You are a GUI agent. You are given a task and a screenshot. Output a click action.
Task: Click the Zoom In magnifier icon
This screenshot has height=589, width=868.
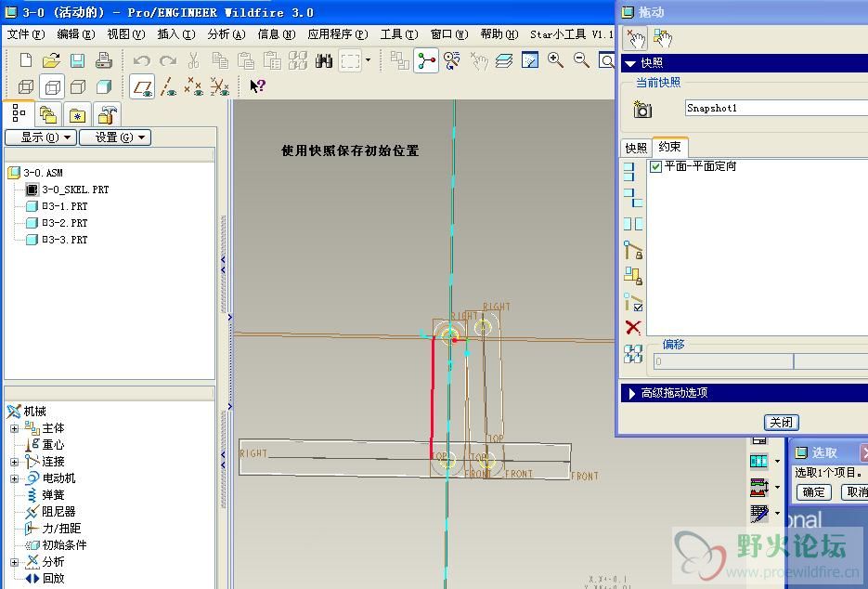[555, 59]
